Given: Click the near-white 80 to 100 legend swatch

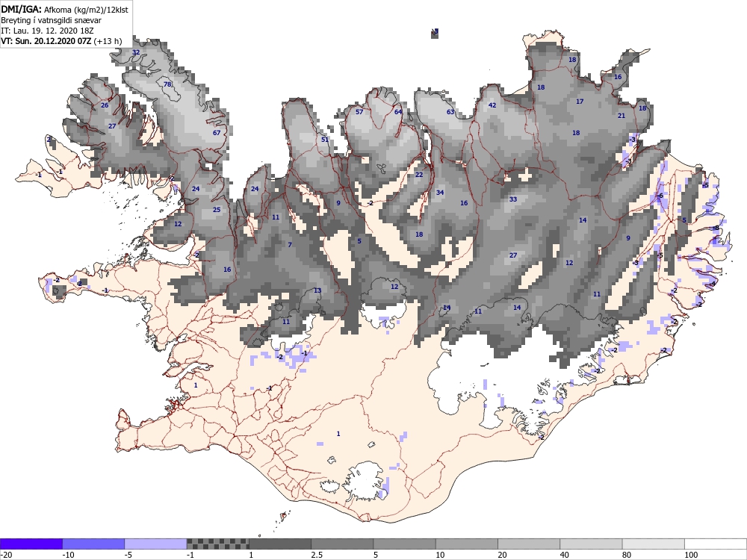Looking at the screenshot, I should tap(653, 544).
